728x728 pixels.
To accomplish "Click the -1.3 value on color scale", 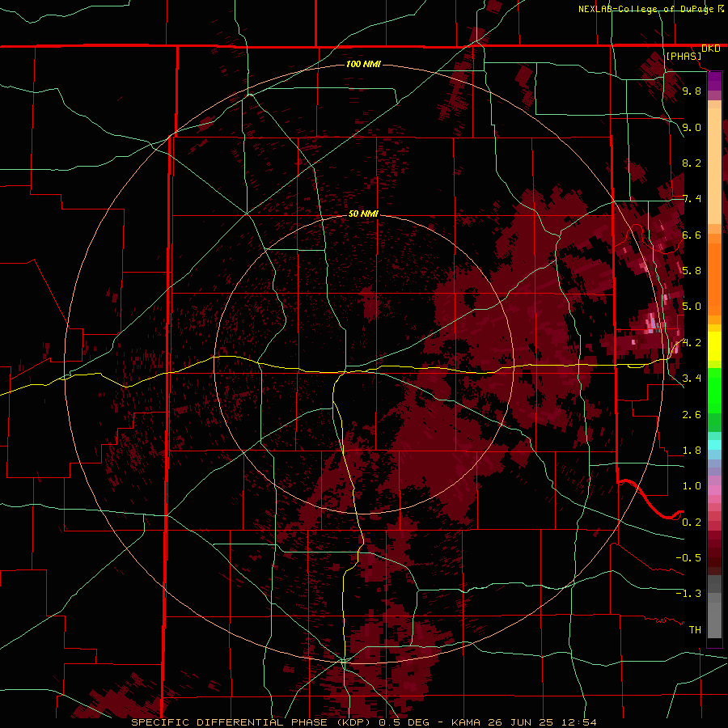I will pyautogui.click(x=688, y=594).
